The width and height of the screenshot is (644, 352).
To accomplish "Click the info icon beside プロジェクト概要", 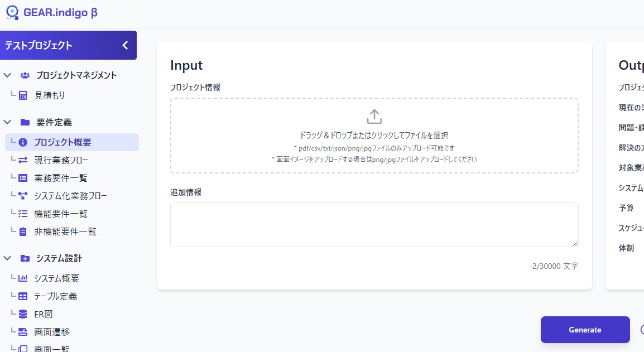I will (x=23, y=142).
